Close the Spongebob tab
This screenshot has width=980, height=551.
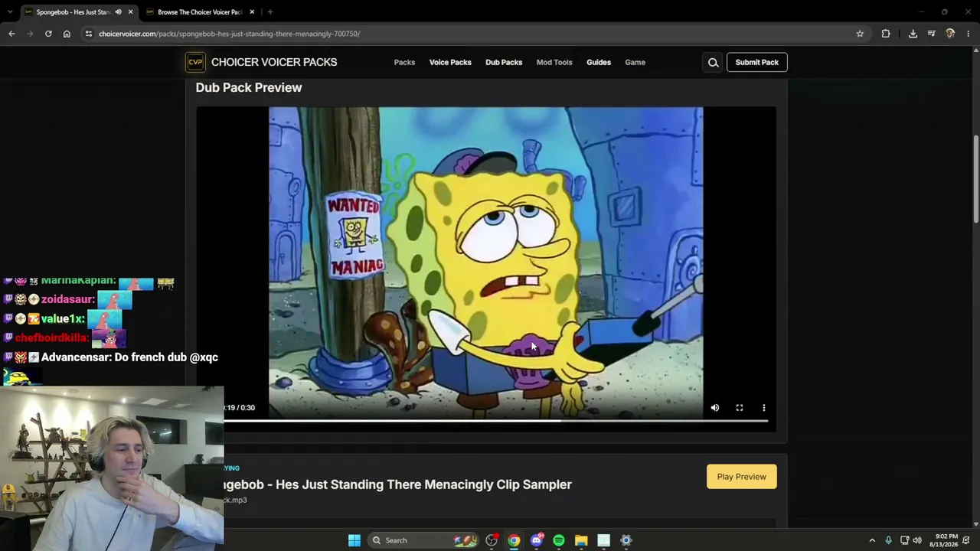[x=130, y=12]
